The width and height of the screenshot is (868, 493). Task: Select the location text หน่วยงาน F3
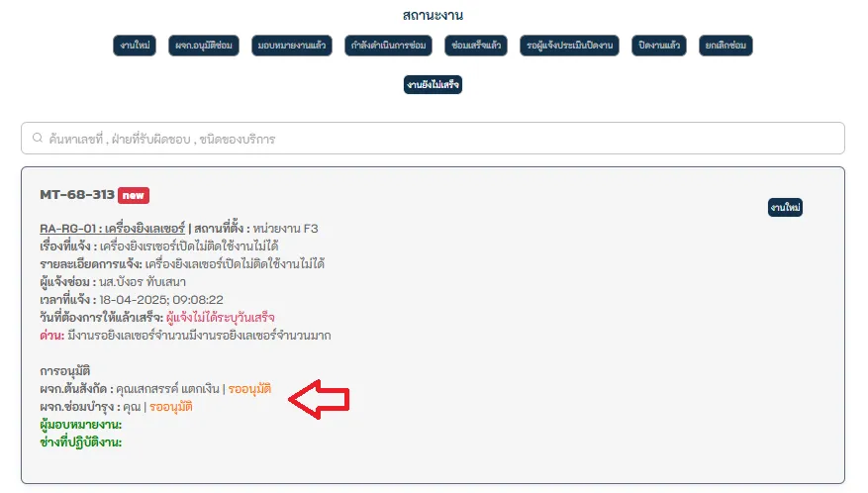(286, 229)
